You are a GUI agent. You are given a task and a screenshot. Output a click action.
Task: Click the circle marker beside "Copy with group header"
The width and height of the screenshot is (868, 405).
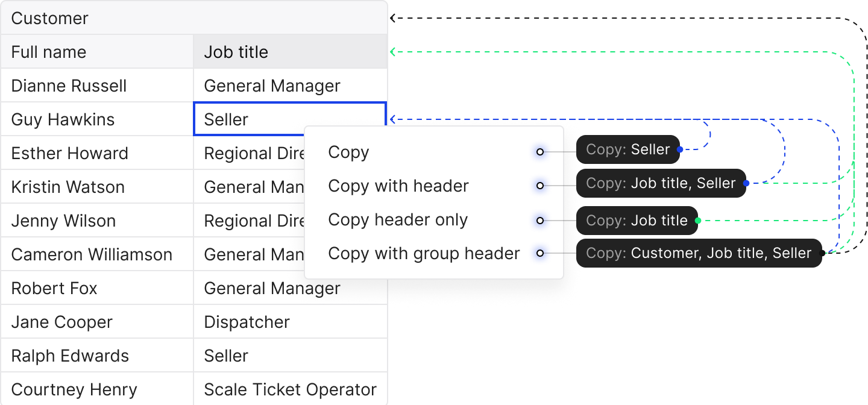coord(539,253)
